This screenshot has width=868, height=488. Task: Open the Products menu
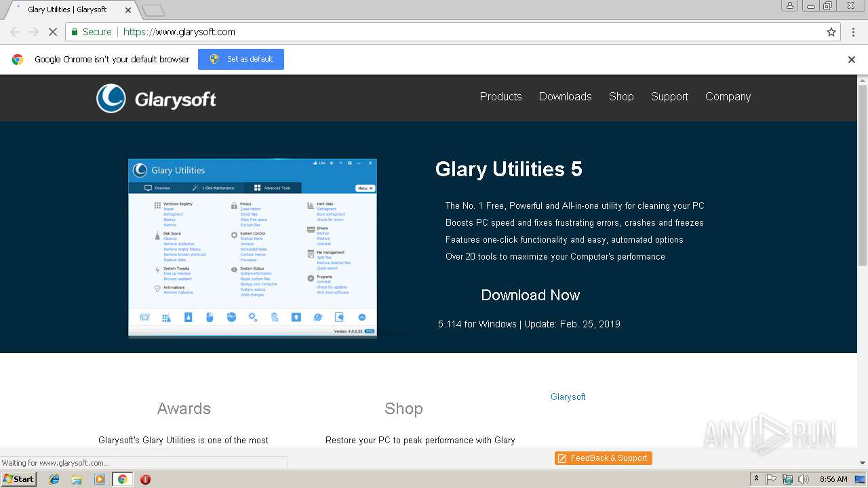[500, 96]
